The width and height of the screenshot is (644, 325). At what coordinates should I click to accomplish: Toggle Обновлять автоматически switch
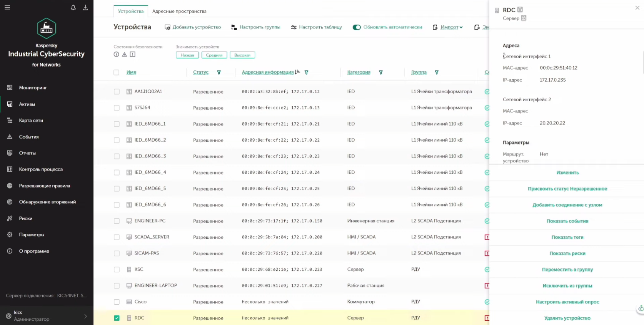pyautogui.click(x=357, y=27)
